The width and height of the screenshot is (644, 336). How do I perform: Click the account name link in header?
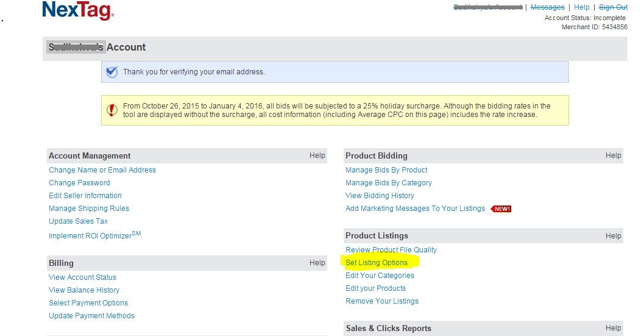coord(487,7)
